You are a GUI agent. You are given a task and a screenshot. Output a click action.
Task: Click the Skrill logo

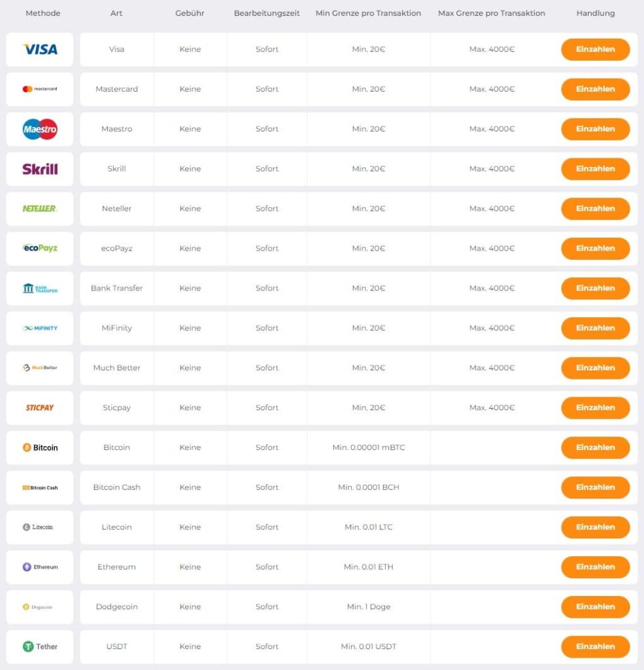point(40,169)
